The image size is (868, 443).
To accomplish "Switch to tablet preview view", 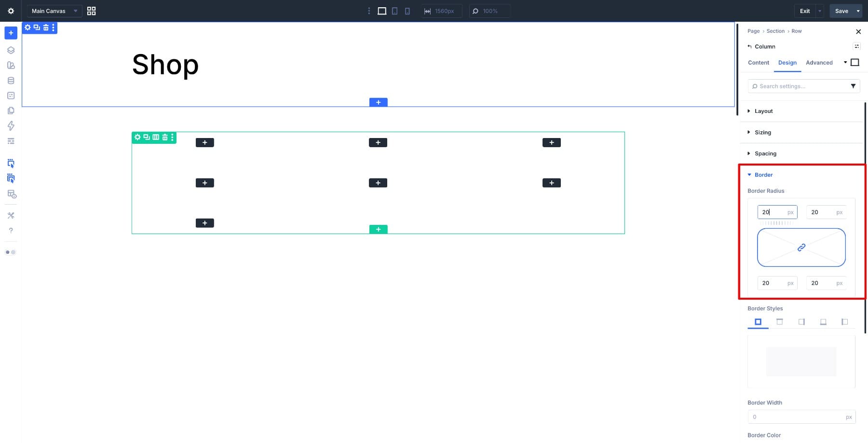I will tap(395, 11).
